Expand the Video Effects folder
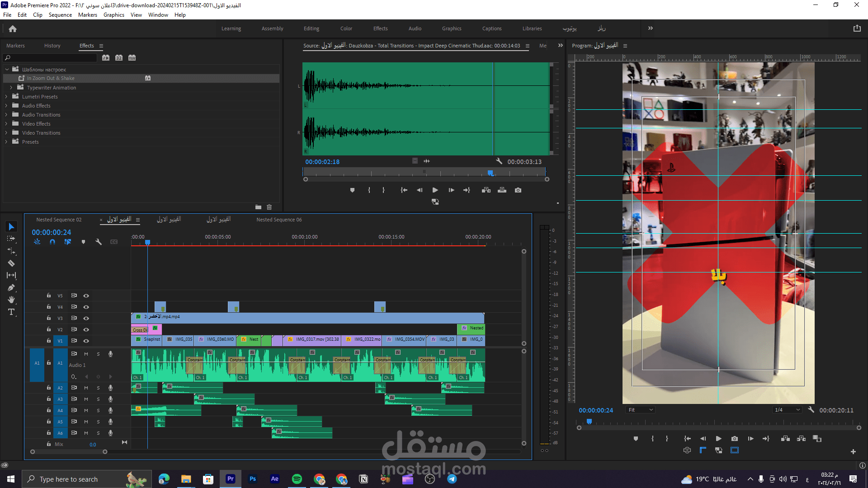 tap(6, 124)
